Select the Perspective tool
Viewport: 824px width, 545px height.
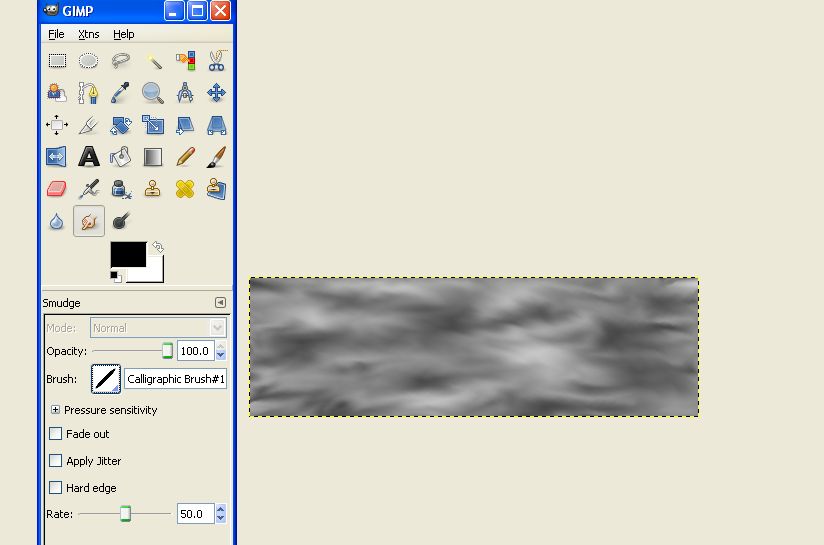[x=217, y=125]
